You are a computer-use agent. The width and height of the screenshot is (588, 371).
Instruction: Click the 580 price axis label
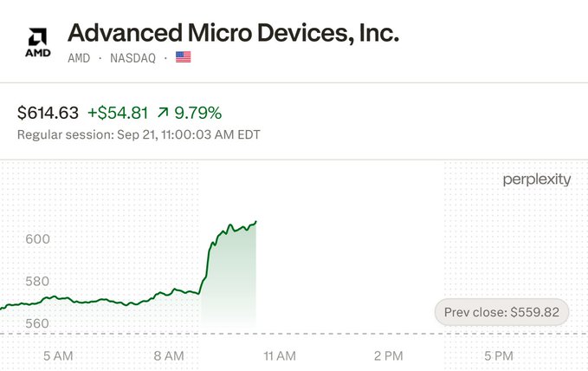[37, 281]
